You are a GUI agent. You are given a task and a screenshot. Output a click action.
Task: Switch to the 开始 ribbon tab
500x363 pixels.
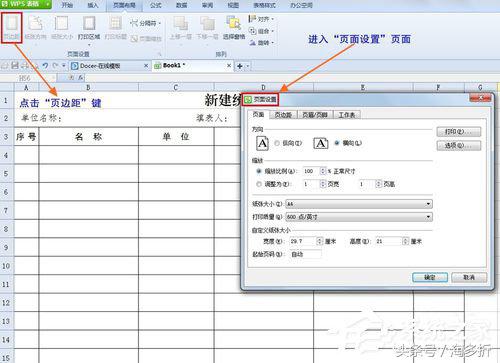(x=67, y=5)
